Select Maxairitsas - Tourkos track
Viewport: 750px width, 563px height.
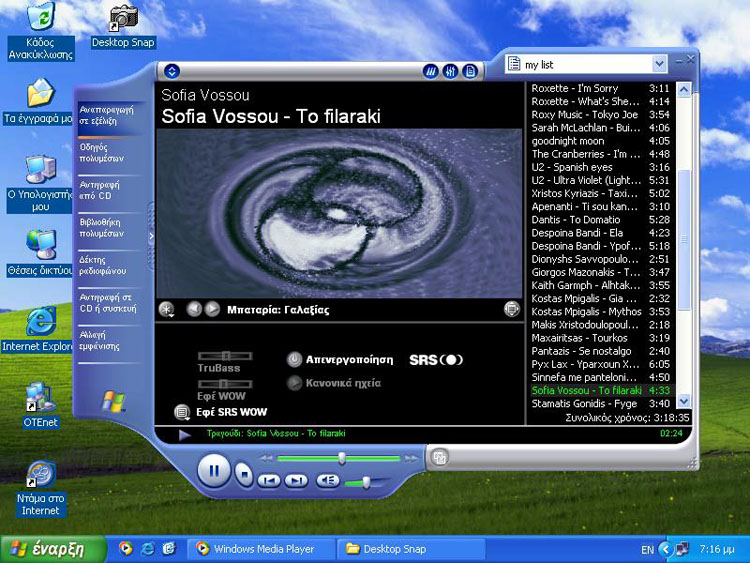pyautogui.click(x=600, y=338)
